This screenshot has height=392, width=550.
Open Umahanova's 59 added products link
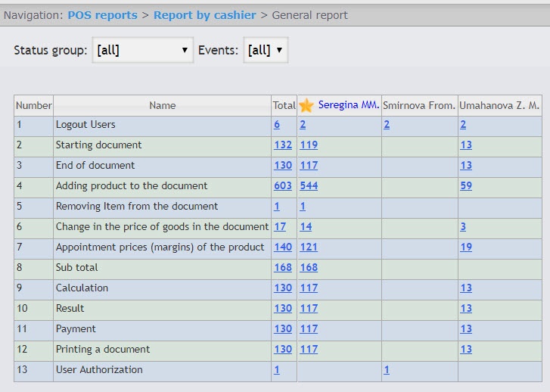465,185
